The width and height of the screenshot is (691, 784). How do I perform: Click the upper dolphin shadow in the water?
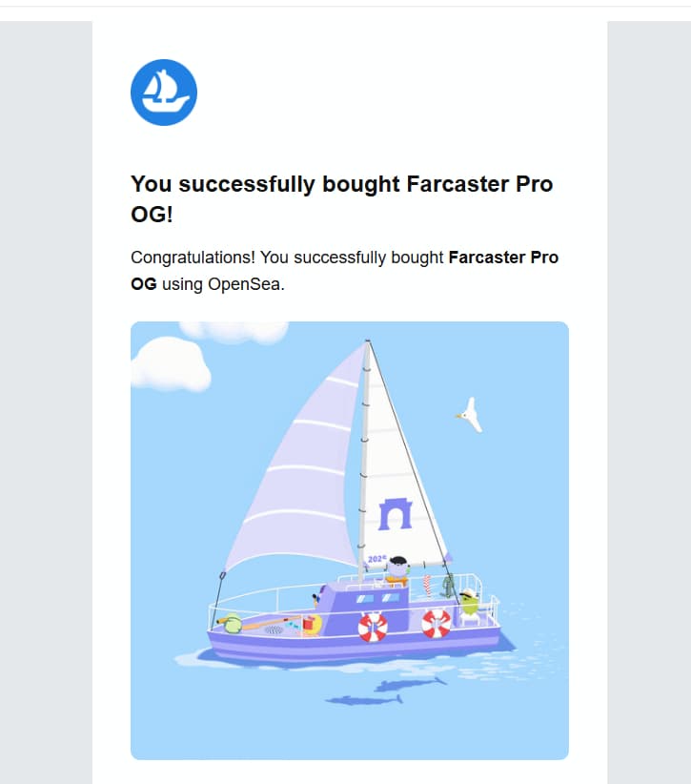410,683
